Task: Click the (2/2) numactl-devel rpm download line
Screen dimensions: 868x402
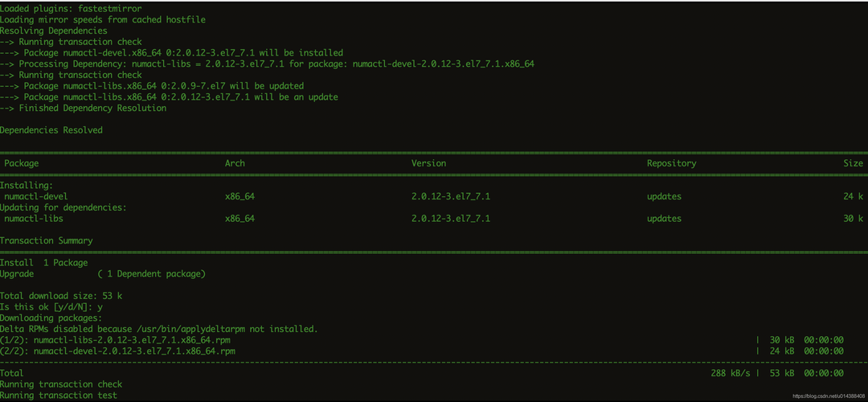Action: [117, 351]
